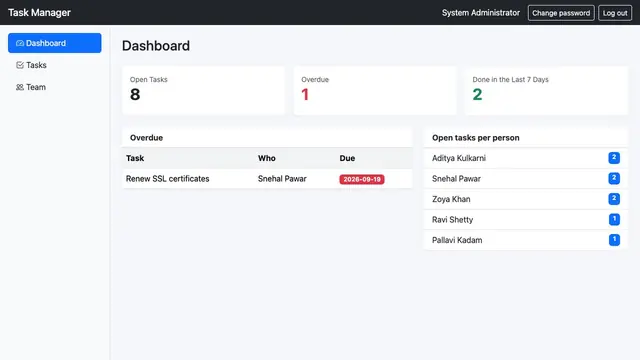Click the Open tasks per person heading
640x360 pixels.
tap(476, 138)
